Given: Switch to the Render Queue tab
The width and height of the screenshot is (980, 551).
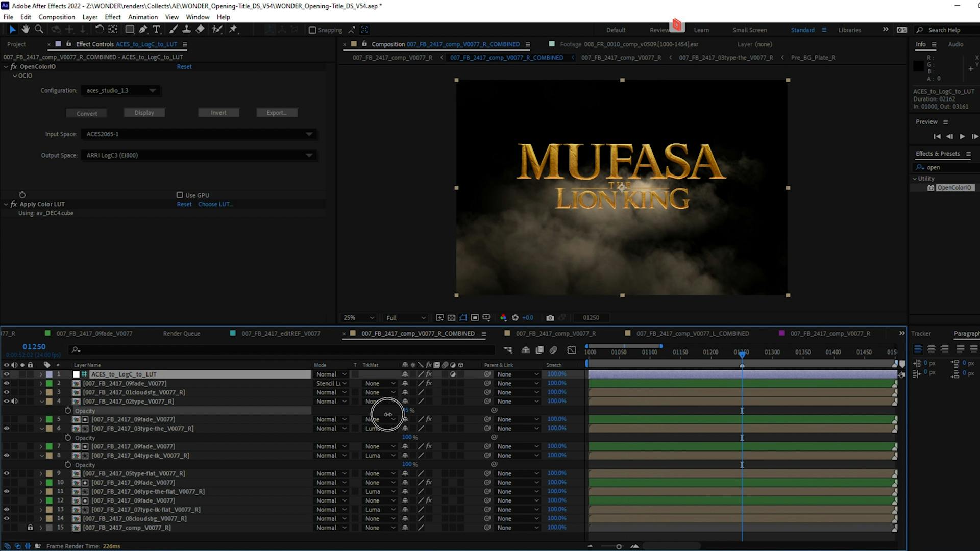Looking at the screenshot, I should coord(182,334).
